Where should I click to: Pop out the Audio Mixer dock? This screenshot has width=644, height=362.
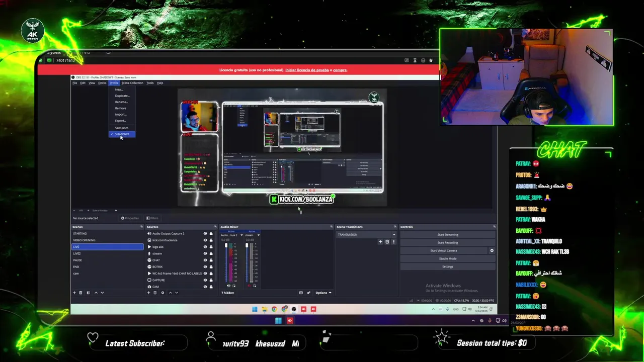pyautogui.click(x=331, y=227)
